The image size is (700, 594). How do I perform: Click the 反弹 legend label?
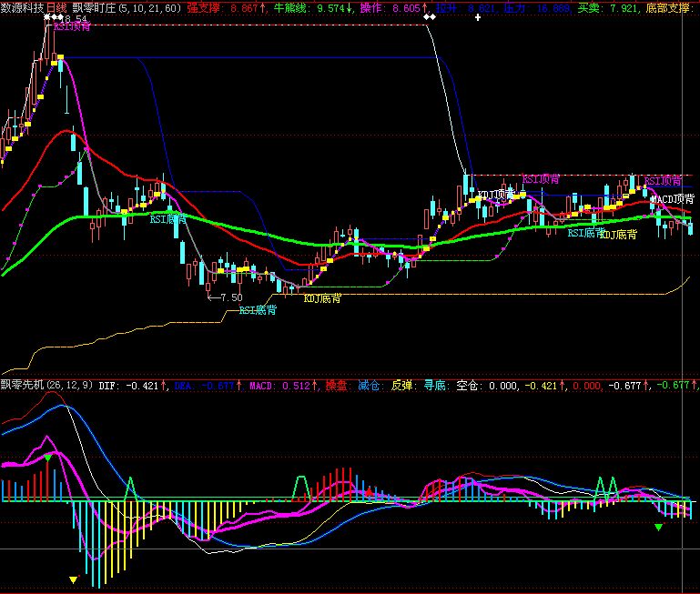click(x=401, y=385)
